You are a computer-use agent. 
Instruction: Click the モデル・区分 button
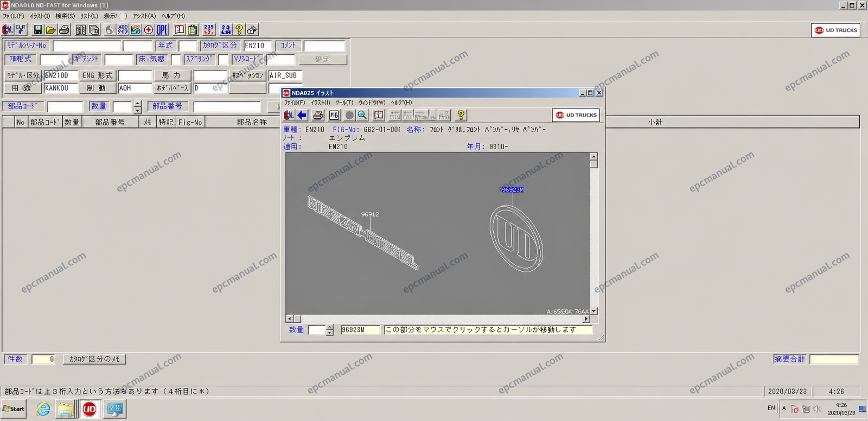coord(23,75)
